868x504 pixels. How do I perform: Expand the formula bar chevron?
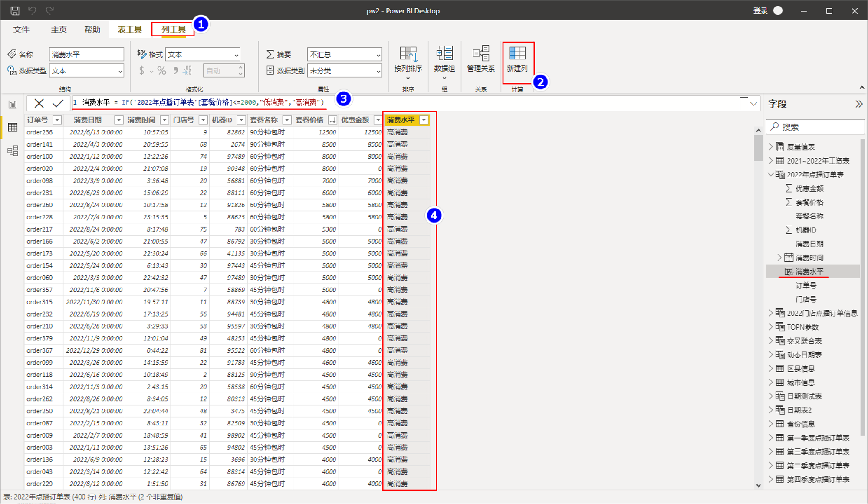click(753, 104)
